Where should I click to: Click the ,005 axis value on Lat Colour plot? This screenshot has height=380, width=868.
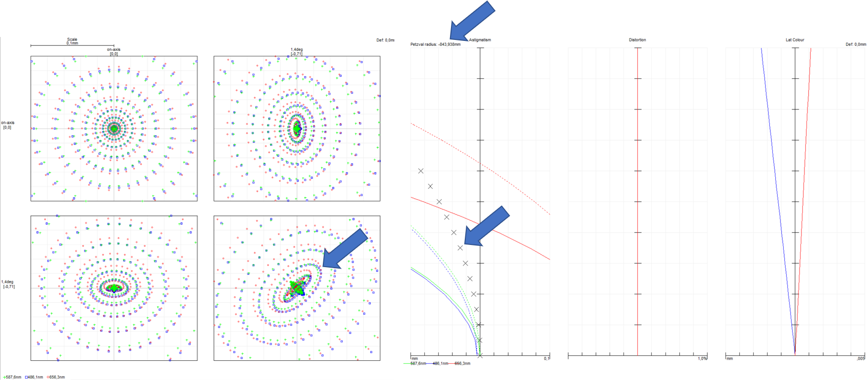861,358
